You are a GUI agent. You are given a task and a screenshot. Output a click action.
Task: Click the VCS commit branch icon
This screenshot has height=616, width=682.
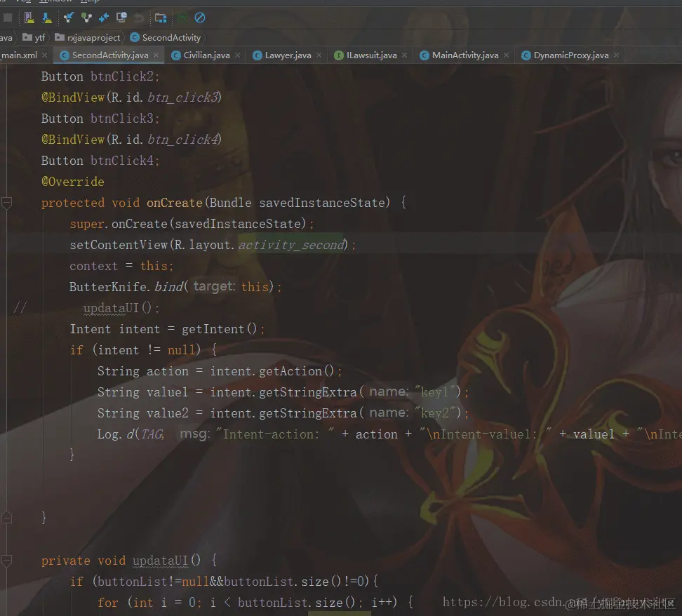pos(86,18)
